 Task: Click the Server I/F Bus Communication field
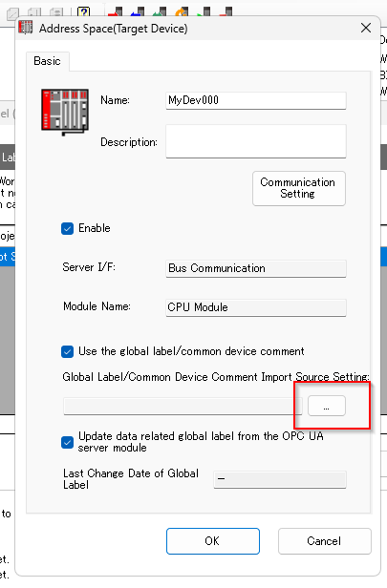click(256, 268)
